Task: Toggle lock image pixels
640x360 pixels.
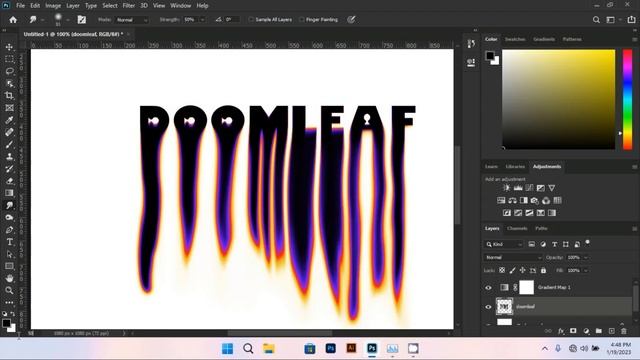Action: [512, 270]
